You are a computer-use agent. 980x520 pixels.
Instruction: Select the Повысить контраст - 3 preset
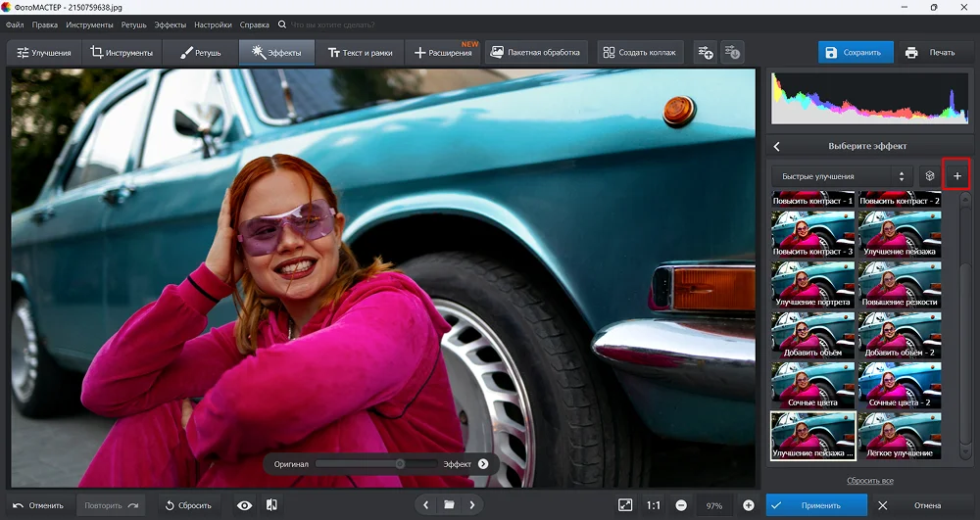pyautogui.click(x=812, y=233)
